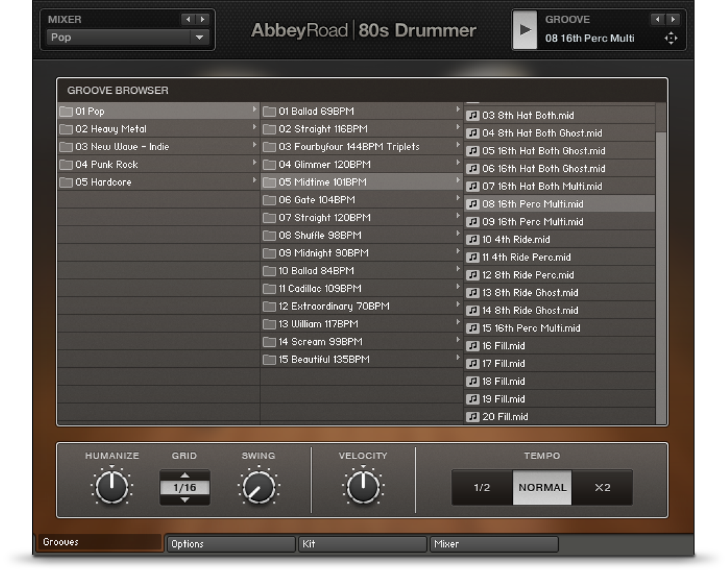Open 03 Fourbyfour 144BPM Triplets folder
The image size is (728, 577).
[x=361, y=147]
